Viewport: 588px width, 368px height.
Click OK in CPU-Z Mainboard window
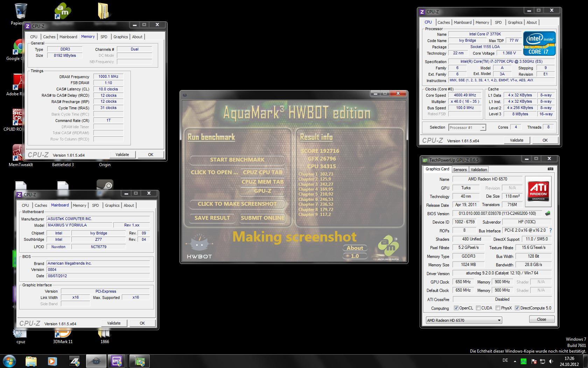(x=142, y=323)
